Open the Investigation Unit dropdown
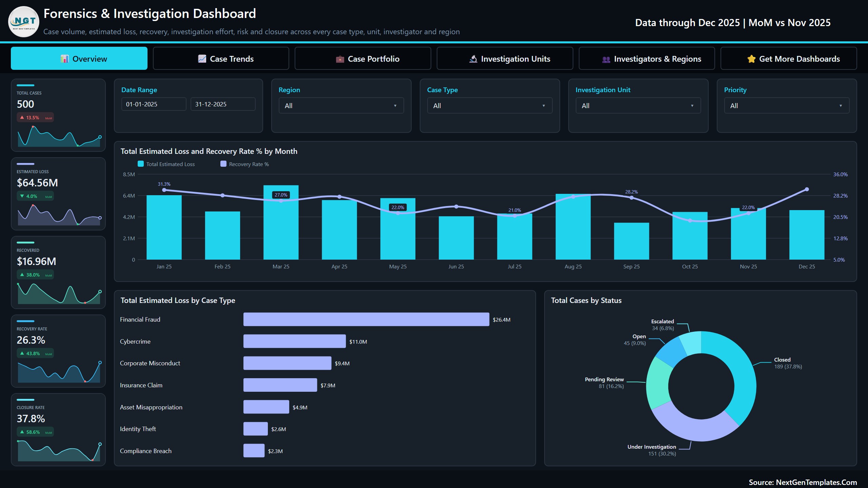Viewport: 868px width, 488px height. (638, 106)
